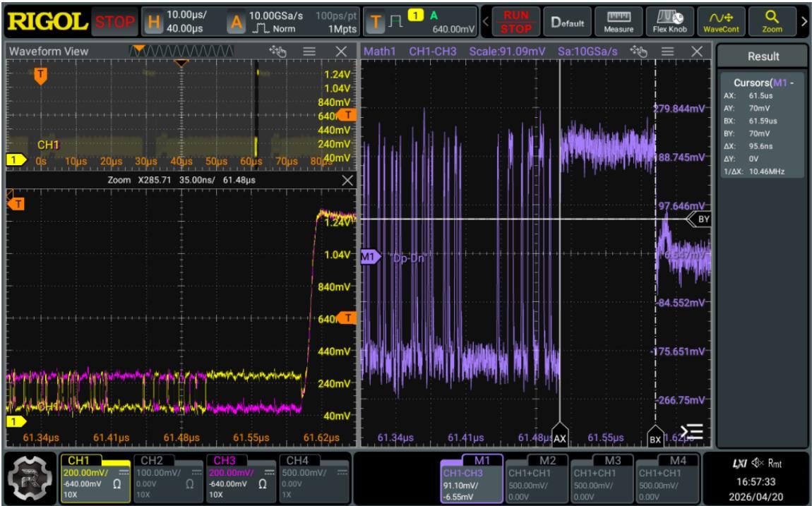Collapse the toolbar using the left arrow
The image size is (812, 506).
pos(486,22)
